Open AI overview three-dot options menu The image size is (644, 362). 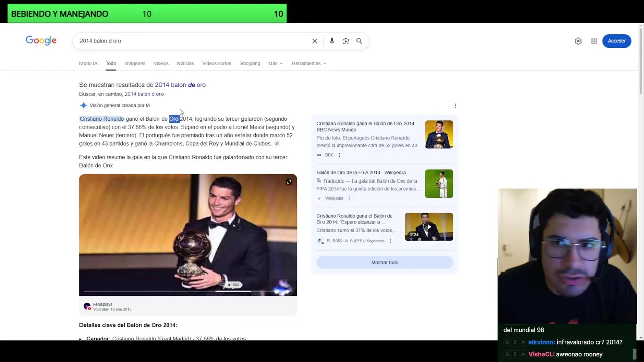click(x=455, y=106)
